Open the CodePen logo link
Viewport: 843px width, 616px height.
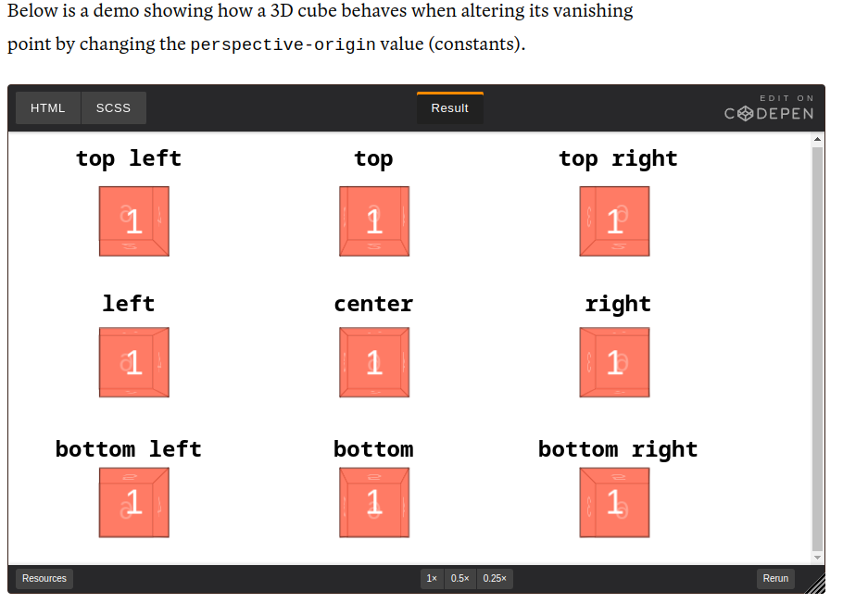[x=769, y=113]
